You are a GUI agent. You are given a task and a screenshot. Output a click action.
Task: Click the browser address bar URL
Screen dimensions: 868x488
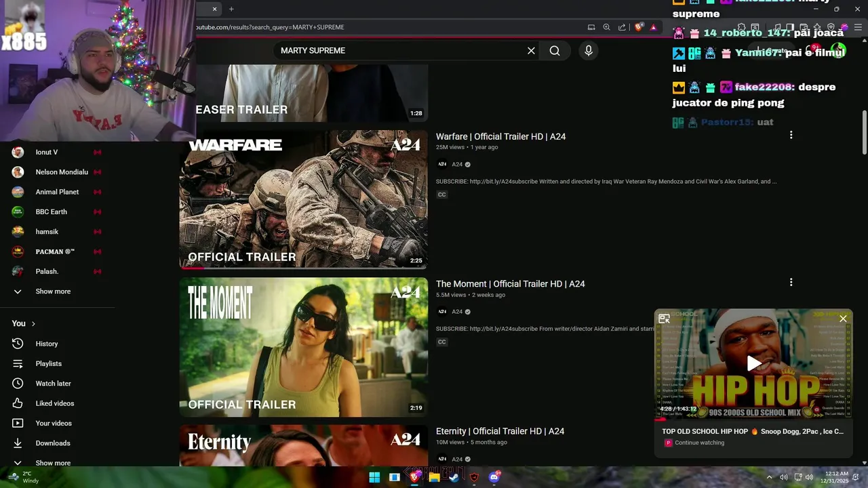270,27
